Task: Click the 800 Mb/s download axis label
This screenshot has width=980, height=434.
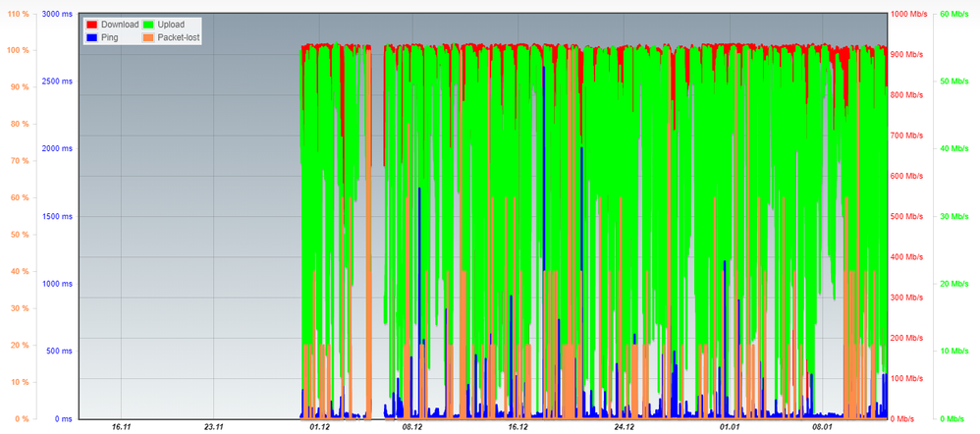Action: [907, 95]
